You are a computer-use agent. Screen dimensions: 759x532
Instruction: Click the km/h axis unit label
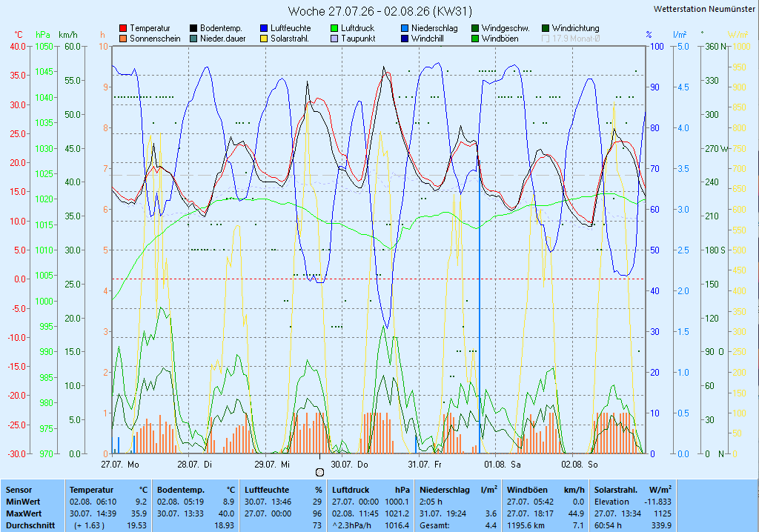[68, 35]
